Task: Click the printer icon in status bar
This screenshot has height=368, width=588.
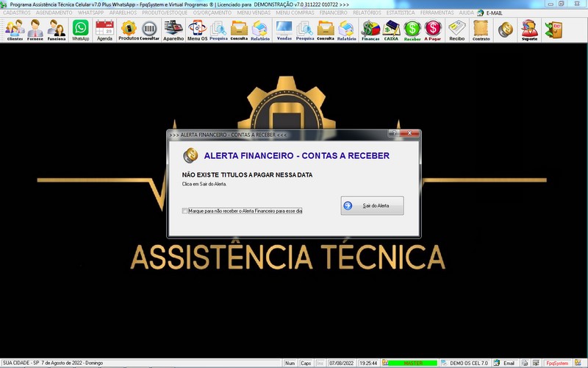Action: click(525, 363)
